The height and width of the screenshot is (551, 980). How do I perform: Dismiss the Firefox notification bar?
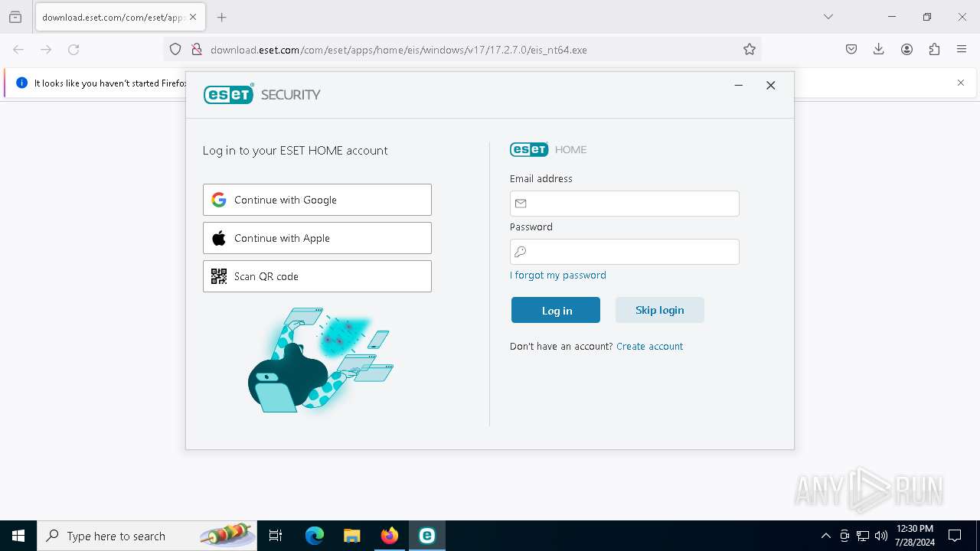point(961,83)
